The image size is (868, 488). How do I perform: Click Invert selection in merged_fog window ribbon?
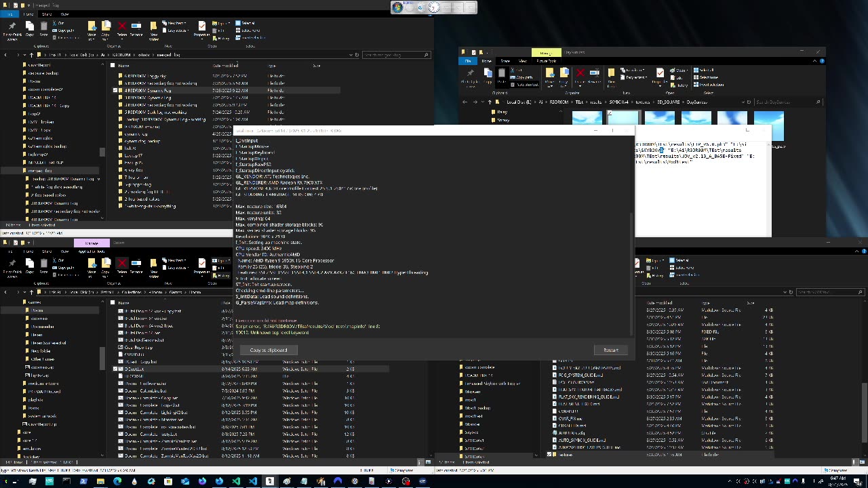[250, 38]
